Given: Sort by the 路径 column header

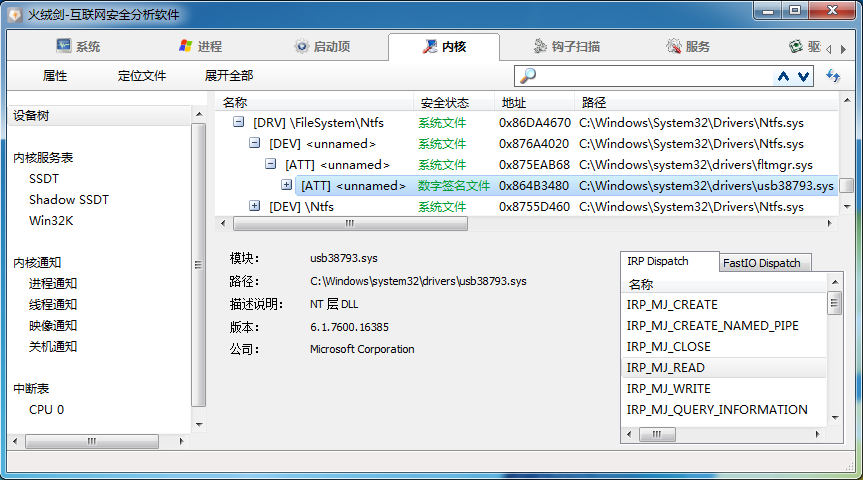Looking at the screenshot, I should click(x=706, y=102).
